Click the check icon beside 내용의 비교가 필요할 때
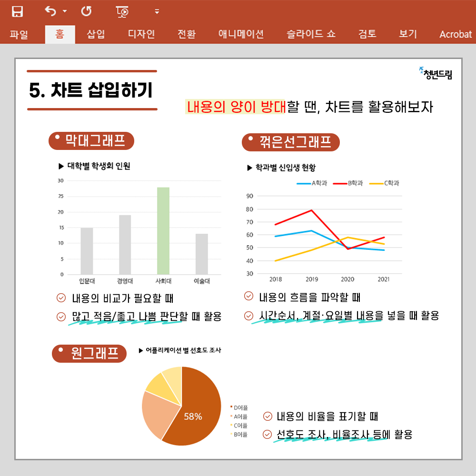This screenshot has width=476, height=476. [x=61, y=298]
